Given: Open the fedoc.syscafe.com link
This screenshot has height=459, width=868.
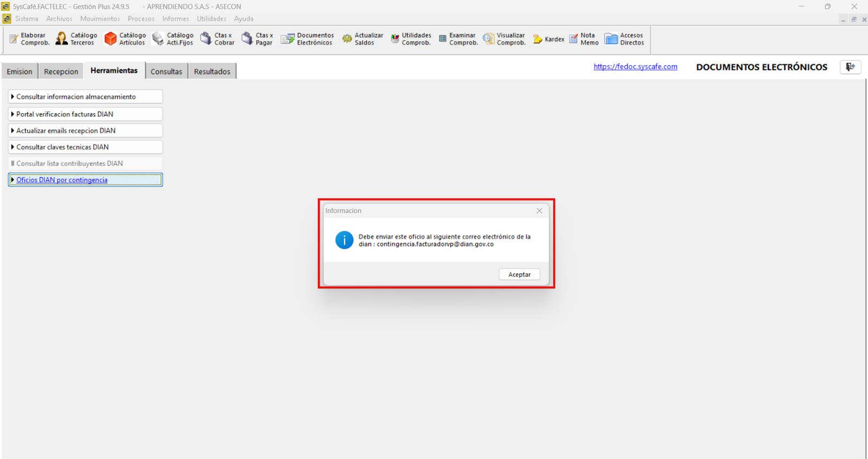Looking at the screenshot, I should pos(635,67).
